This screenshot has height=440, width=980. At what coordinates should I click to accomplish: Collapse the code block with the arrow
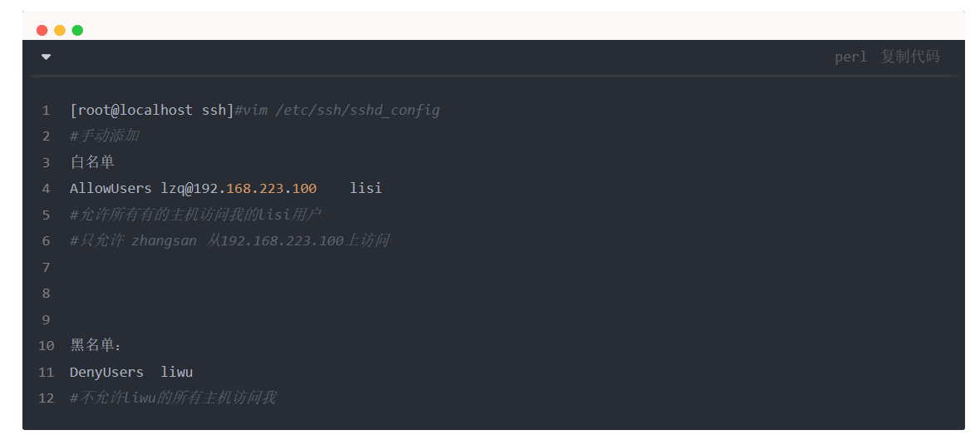(x=47, y=57)
